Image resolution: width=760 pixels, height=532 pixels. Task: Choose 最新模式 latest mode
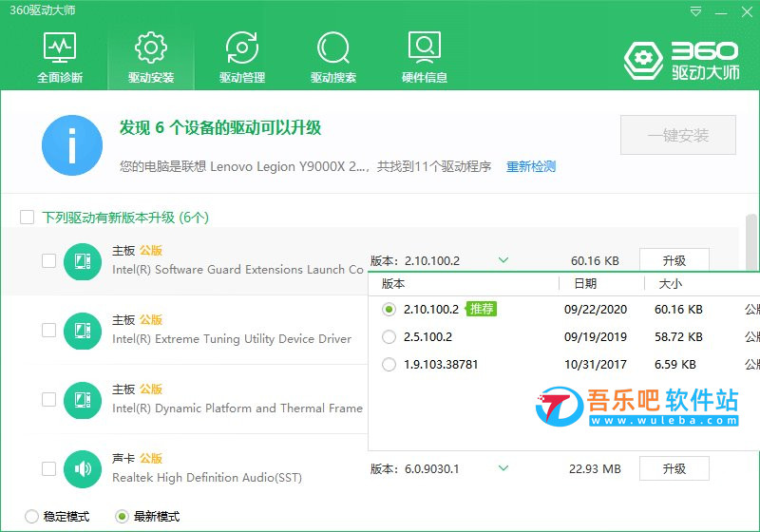point(122,517)
